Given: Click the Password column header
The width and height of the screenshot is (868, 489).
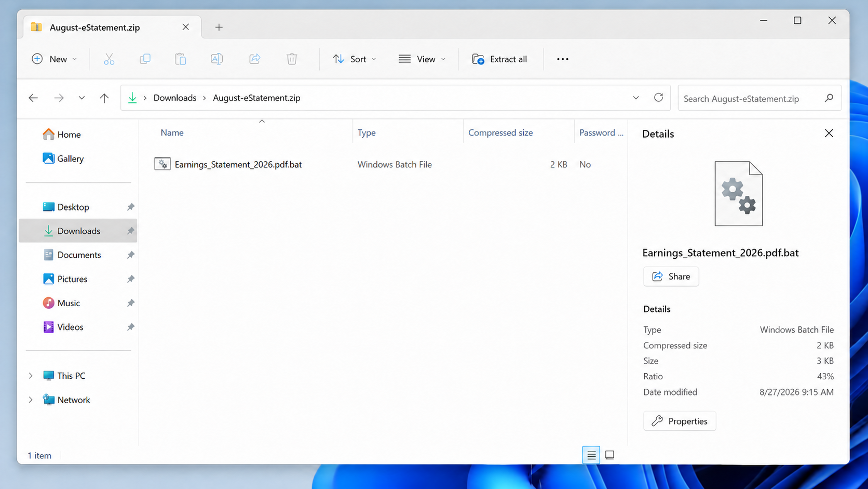Looking at the screenshot, I should coord(601,133).
